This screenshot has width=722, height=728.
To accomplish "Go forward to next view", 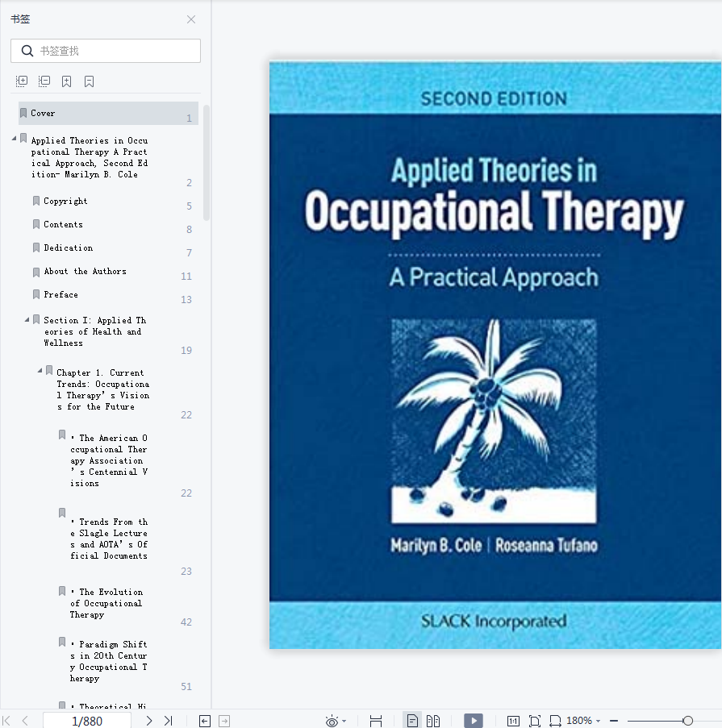I will coord(224,721).
